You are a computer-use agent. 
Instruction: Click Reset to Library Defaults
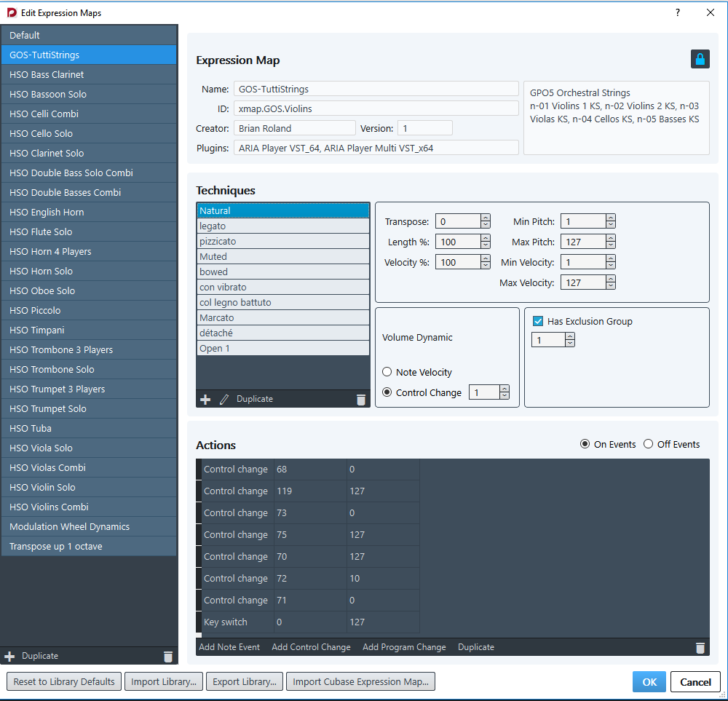pyautogui.click(x=64, y=681)
